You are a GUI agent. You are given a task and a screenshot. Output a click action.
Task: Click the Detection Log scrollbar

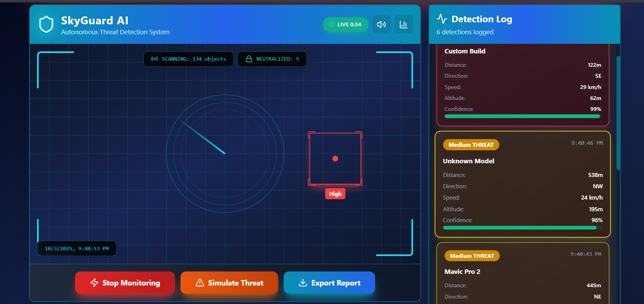[x=618, y=113]
